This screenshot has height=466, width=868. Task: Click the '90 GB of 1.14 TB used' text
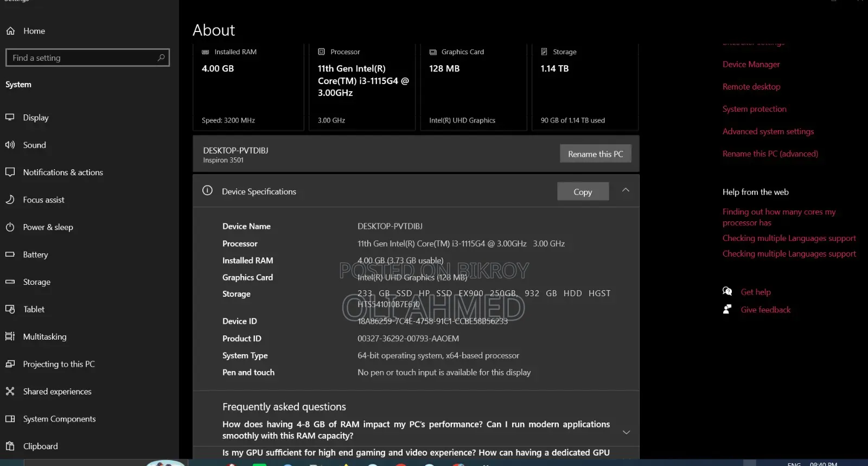[572, 120]
